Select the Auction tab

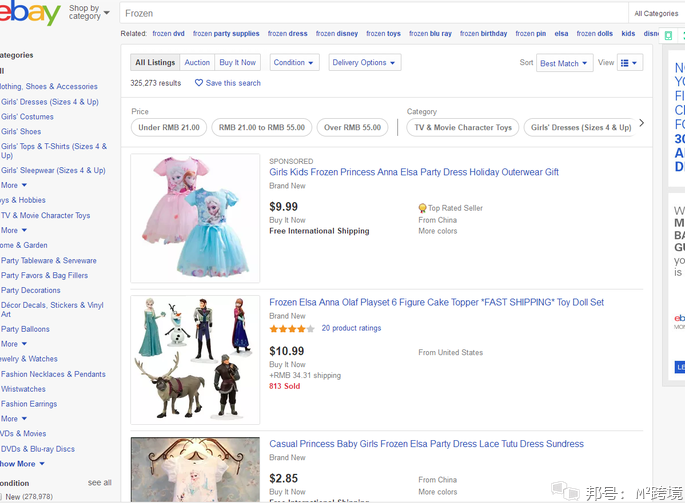click(x=197, y=62)
